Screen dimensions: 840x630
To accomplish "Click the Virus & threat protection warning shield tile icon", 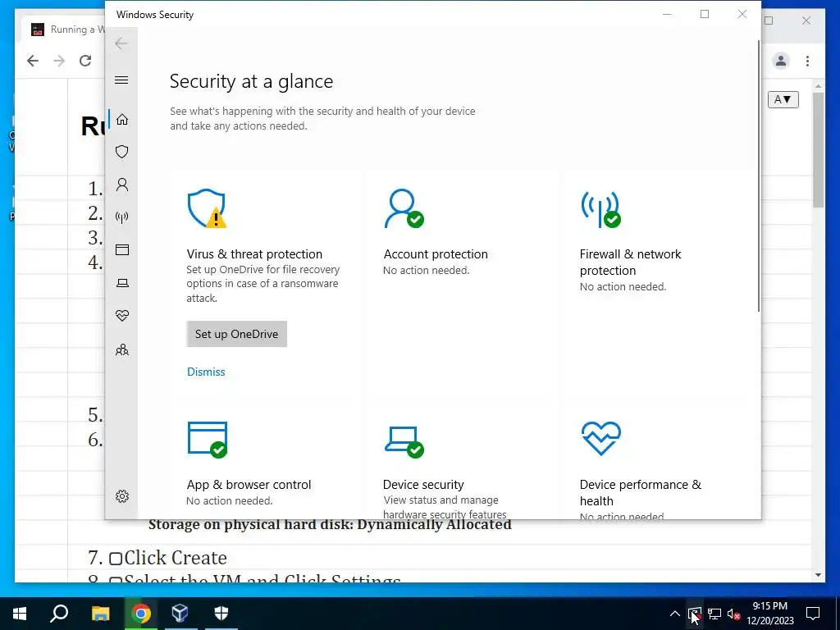I will tap(207, 208).
